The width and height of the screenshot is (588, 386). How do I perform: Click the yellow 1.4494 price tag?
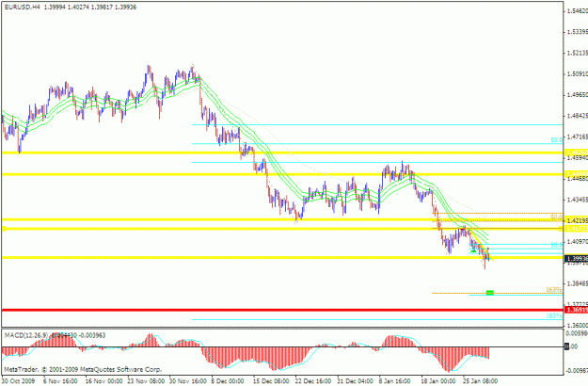[x=577, y=174]
